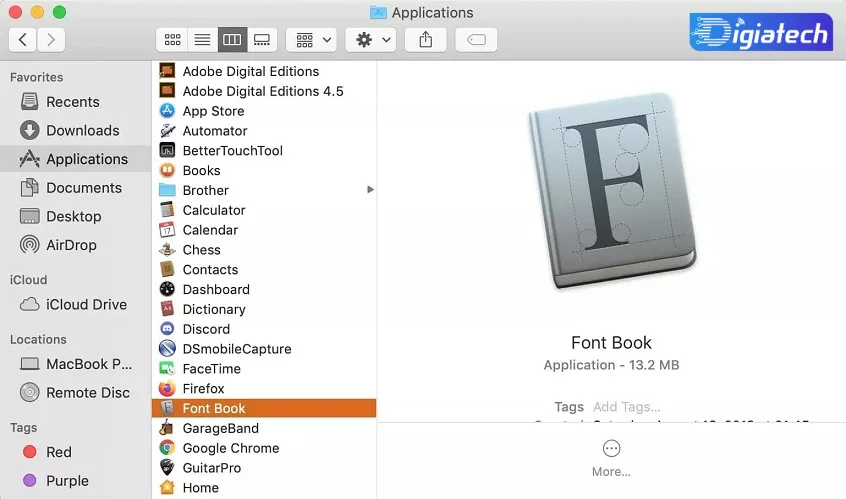This screenshot has height=499, width=846.
Task: Select the Books app icon
Action: [x=167, y=170]
